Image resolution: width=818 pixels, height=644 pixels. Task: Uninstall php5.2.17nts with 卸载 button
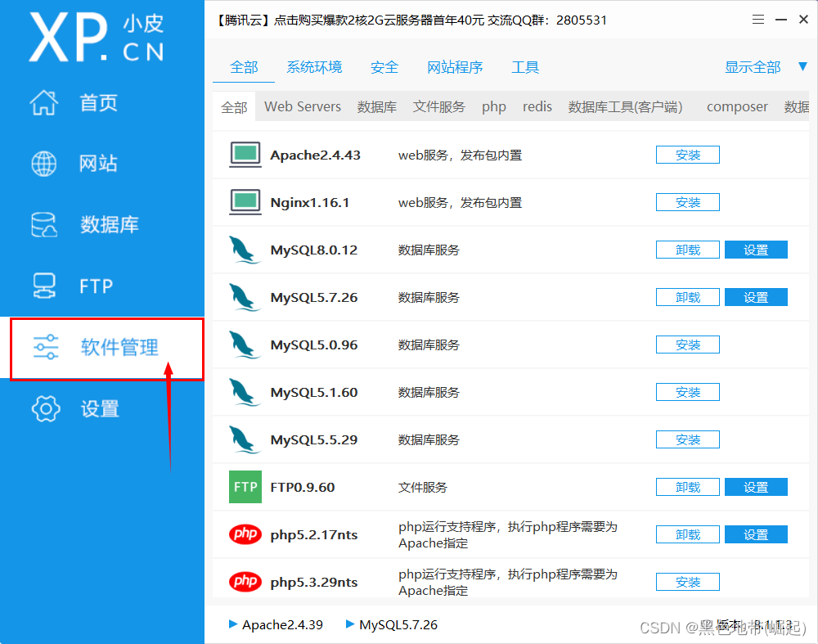[x=688, y=535]
